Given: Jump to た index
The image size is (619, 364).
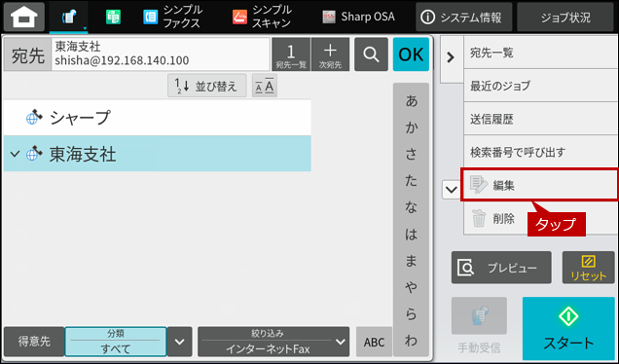Looking at the screenshot, I should 411,180.
